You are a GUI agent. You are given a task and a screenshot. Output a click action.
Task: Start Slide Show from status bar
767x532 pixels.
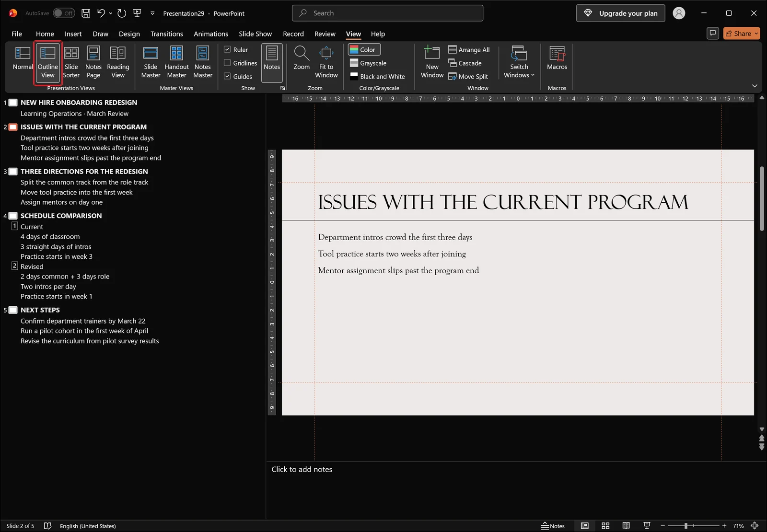647,526
